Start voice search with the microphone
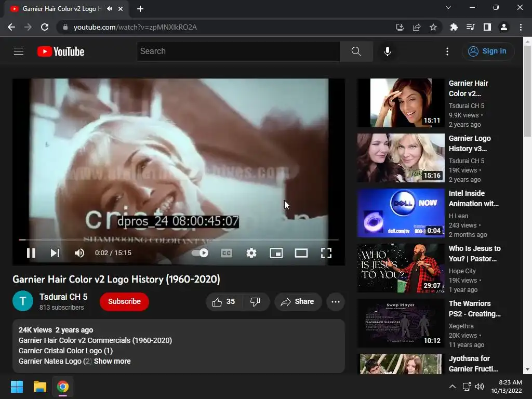This screenshot has height=399, width=532. pyautogui.click(x=388, y=51)
